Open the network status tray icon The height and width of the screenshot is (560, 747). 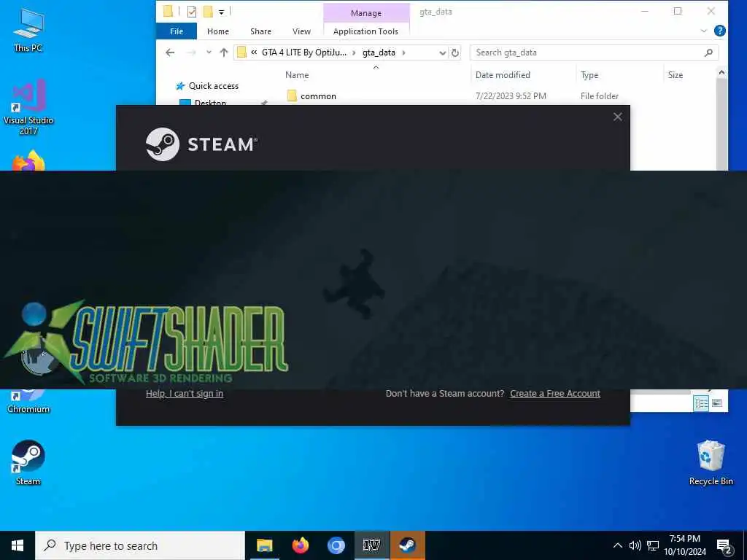tap(653, 545)
